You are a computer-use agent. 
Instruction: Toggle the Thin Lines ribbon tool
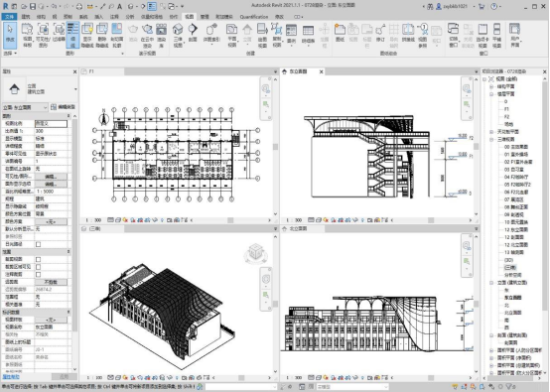pos(72,34)
